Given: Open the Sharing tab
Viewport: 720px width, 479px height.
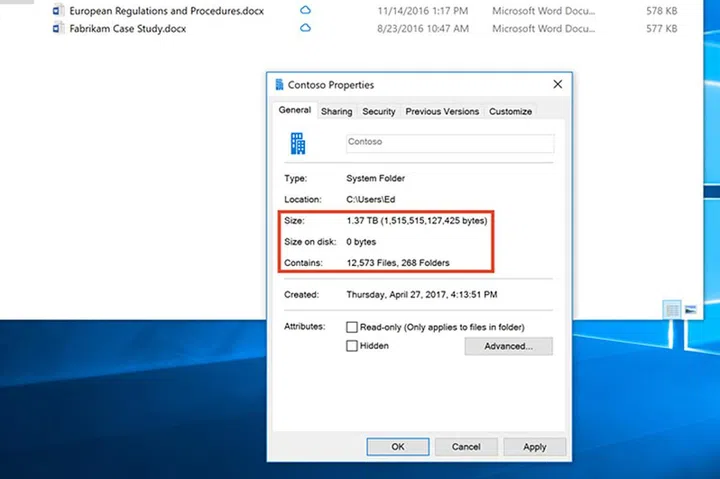Looking at the screenshot, I should (x=336, y=112).
